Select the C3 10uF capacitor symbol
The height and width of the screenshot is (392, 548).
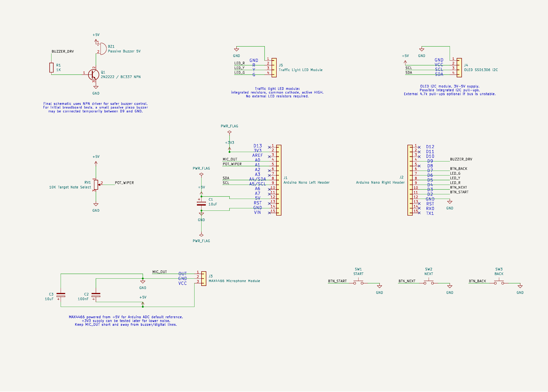pos(61,295)
